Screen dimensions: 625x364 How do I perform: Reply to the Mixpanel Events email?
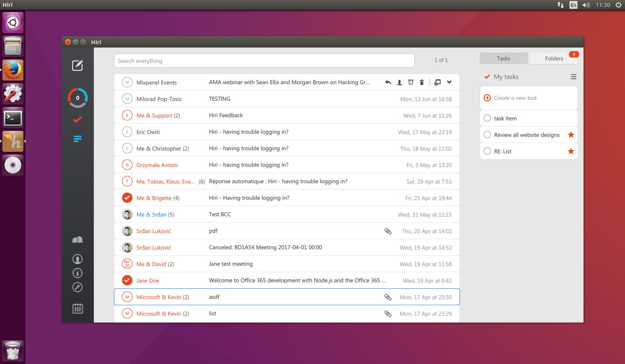click(x=388, y=82)
